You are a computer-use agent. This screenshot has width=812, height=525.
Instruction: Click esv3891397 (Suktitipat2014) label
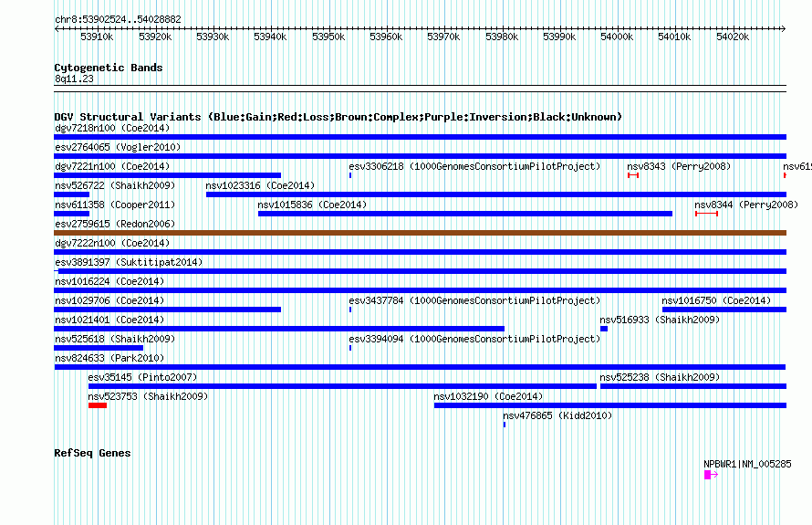(x=129, y=262)
